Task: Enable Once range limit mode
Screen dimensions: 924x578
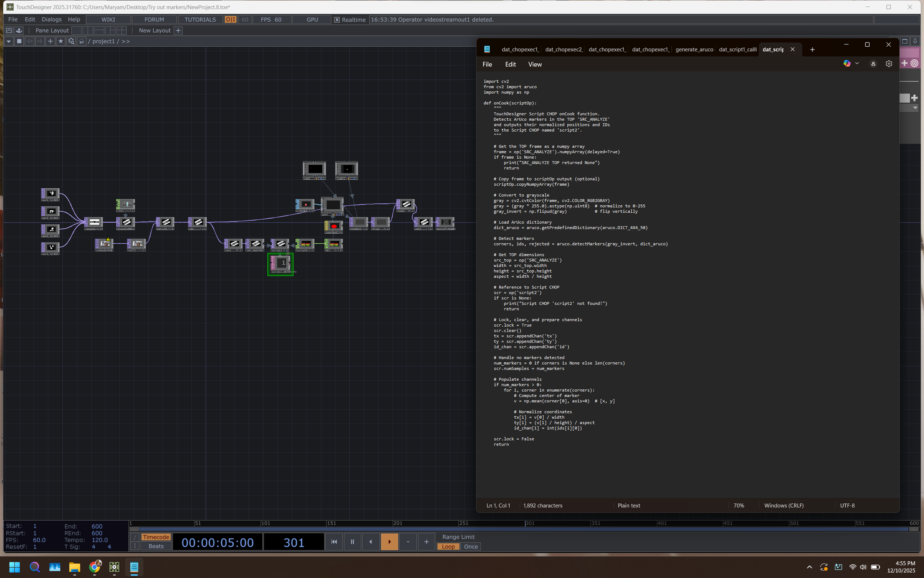Action: tap(471, 547)
